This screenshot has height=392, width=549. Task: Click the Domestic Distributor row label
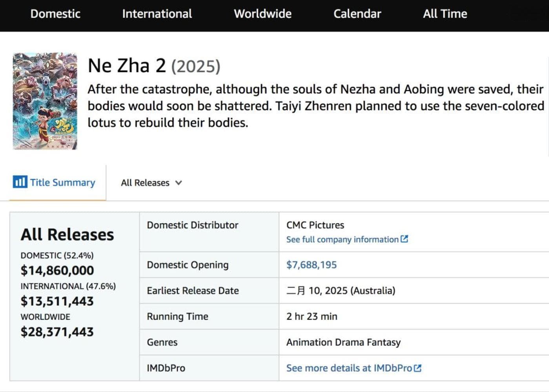click(192, 225)
